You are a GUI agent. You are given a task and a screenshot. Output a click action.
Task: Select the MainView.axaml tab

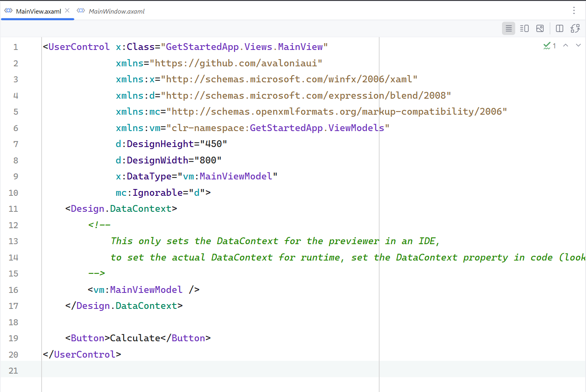[38, 11]
